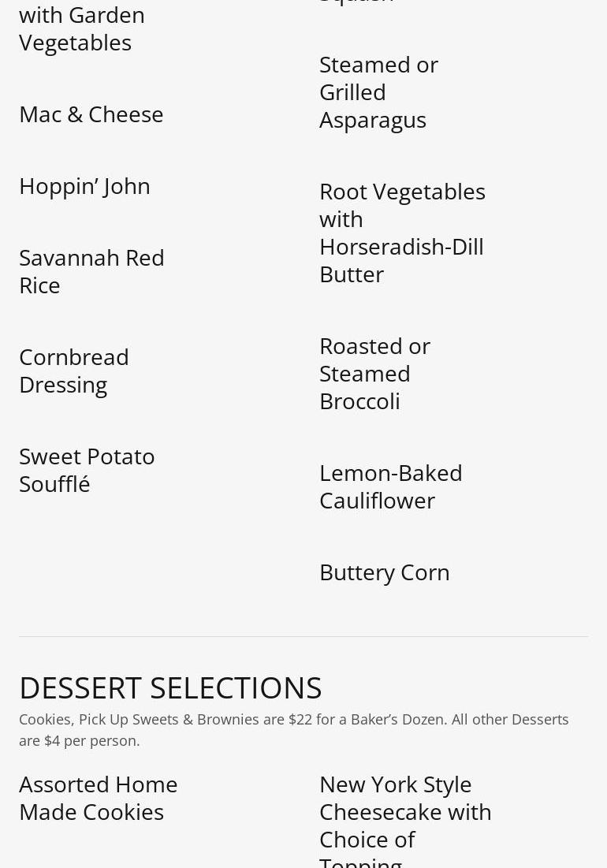
Task: Click the Hoppin' John side dish
Action: tap(84, 187)
